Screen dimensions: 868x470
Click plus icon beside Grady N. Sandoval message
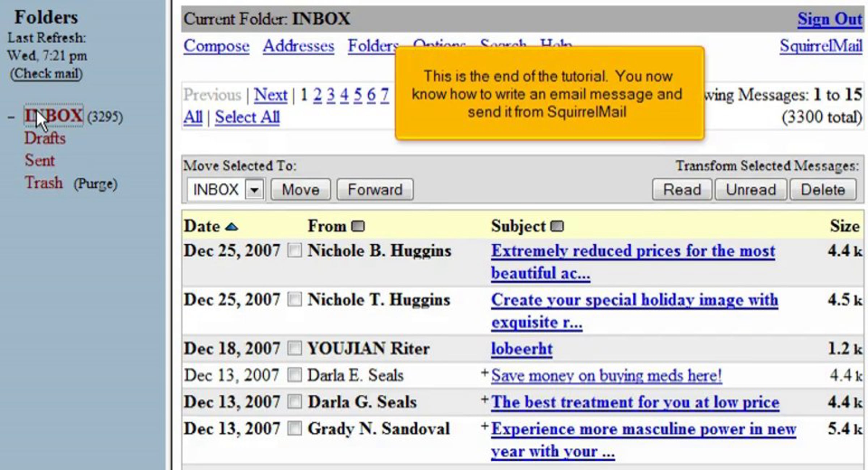click(485, 426)
